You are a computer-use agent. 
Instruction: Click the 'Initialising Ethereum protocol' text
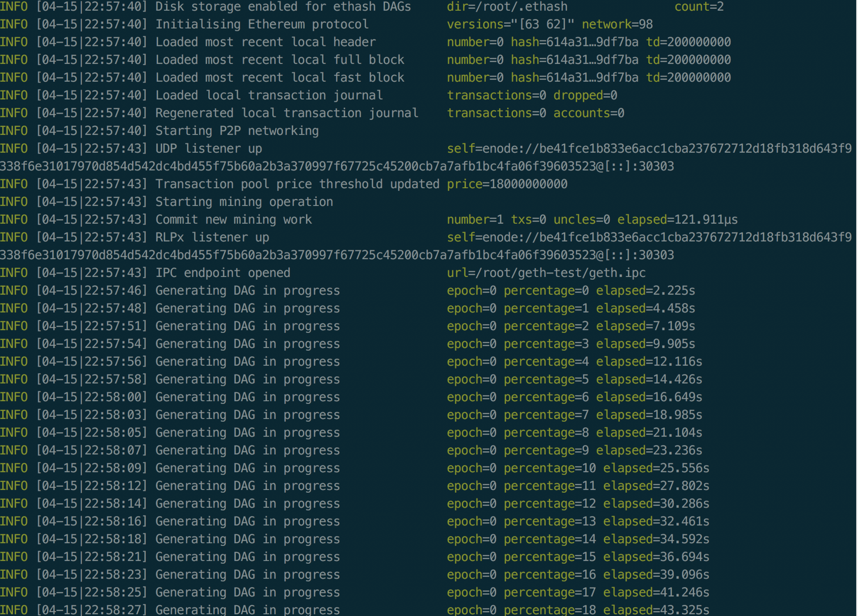pos(262,25)
